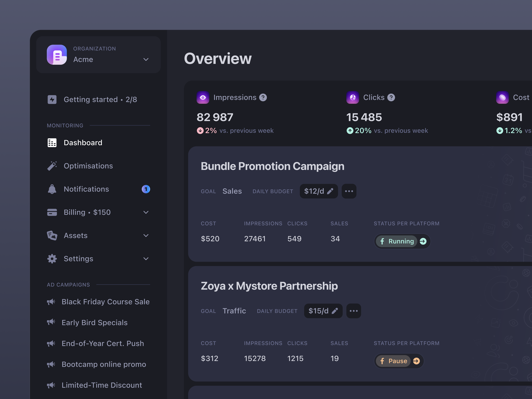Click the Acme organization logo icon
Image resolution: width=532 pixels, height=399 pixels.
[57, 55]
